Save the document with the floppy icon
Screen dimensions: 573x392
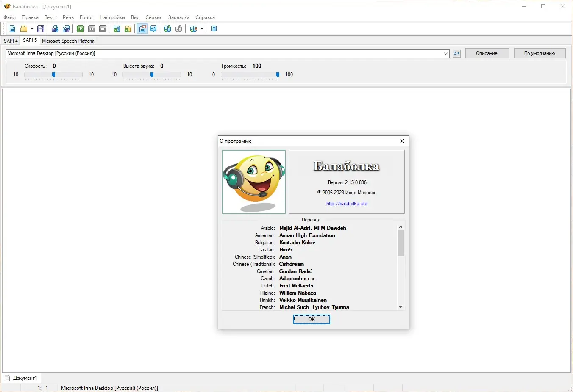[x=41, y=29]
